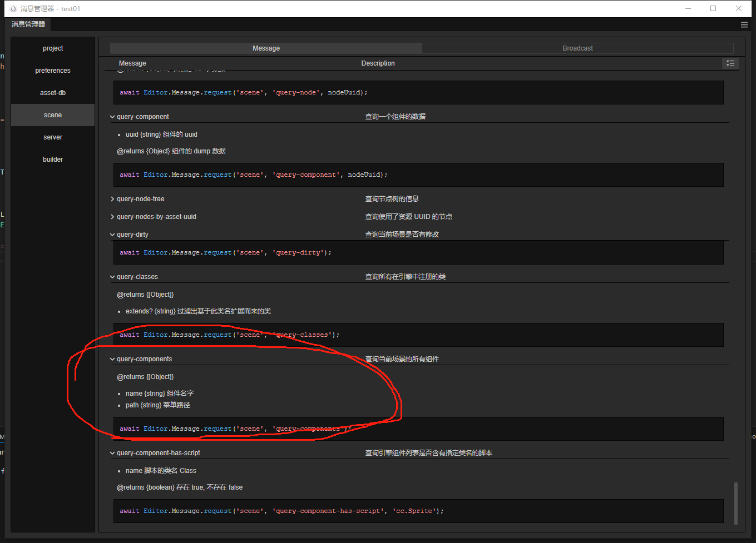Click the message list vertical scrollbar
The width and height of the screenshot is (756, 543).
(736, 503)
